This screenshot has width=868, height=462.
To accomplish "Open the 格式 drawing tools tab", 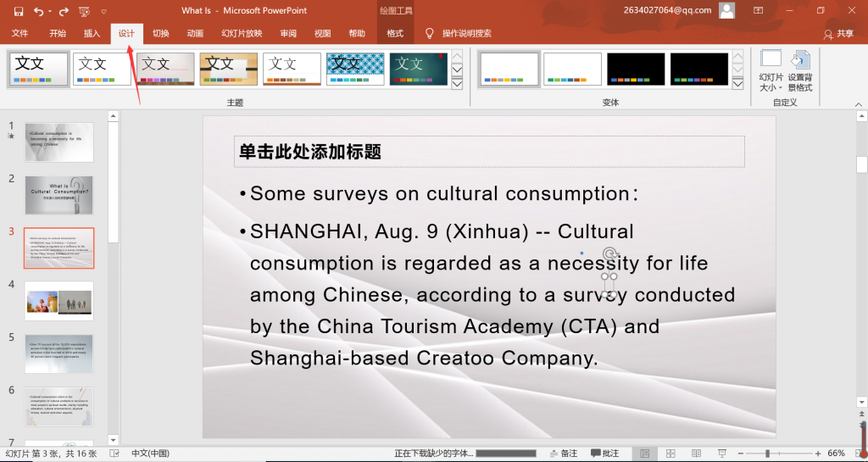I will click(x=395, y=33).
